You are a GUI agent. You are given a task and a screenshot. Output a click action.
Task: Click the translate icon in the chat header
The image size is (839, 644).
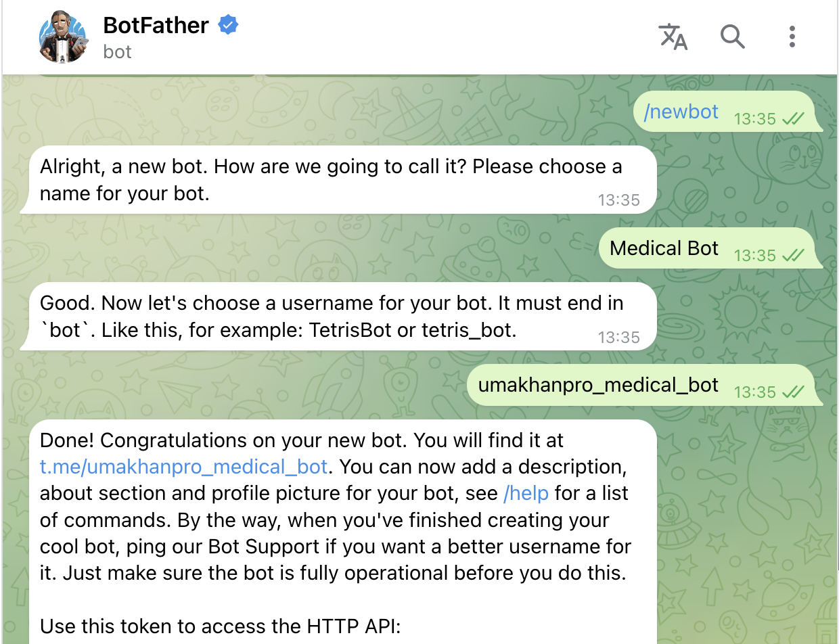pos(673,37)
